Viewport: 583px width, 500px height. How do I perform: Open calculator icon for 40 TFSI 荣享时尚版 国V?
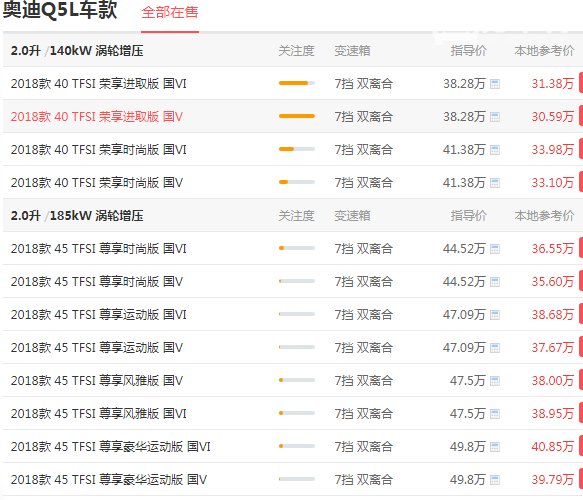(x=495, y=183)
